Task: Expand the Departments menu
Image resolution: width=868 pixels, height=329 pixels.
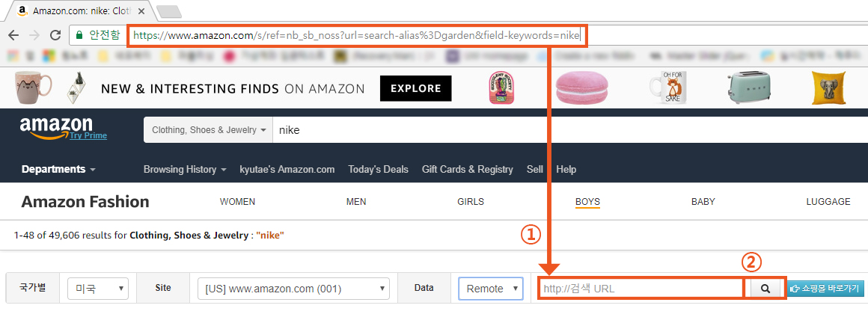Action: [58, 169]
